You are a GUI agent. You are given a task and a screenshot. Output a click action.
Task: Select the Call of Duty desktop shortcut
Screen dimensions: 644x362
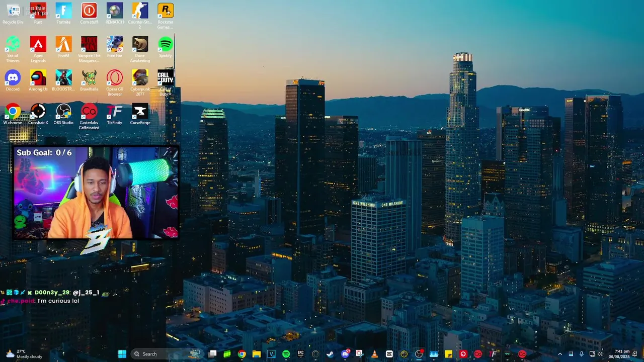(x=166, y=83)
